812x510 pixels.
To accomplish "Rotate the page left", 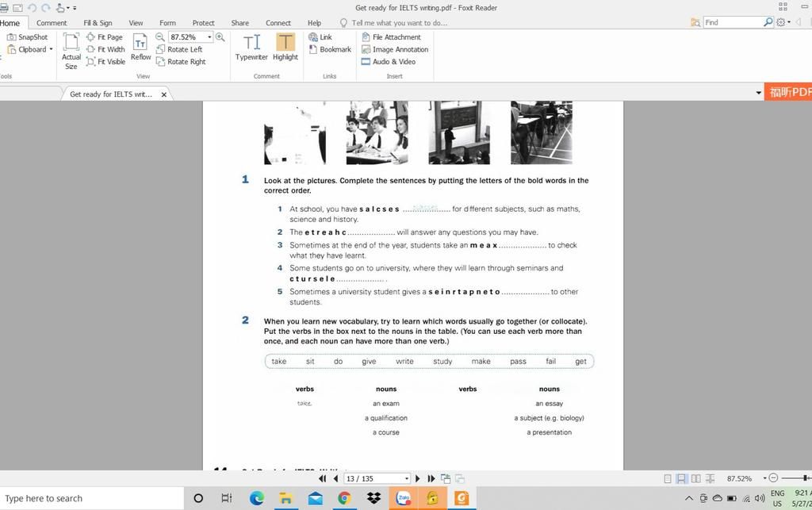I will tap(179, 49).
